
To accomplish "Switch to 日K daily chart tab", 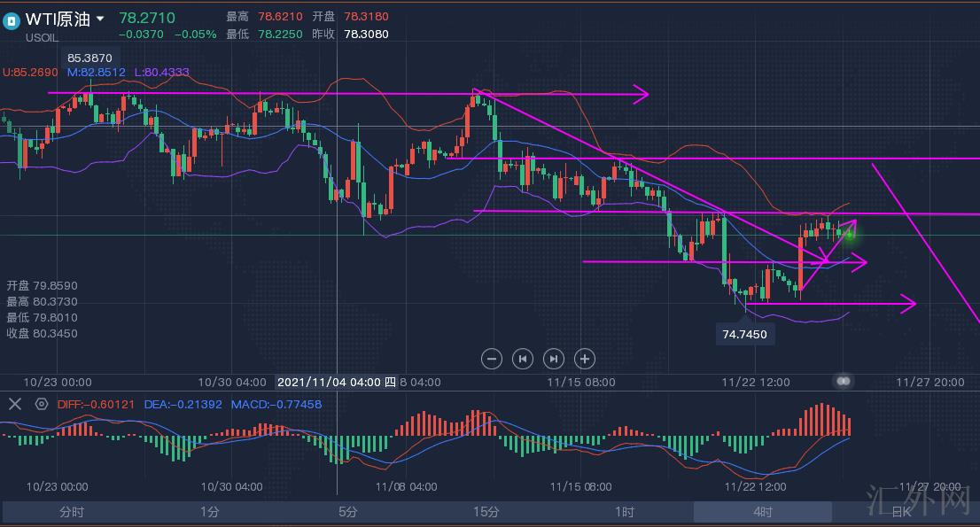I will pos(900,512).
